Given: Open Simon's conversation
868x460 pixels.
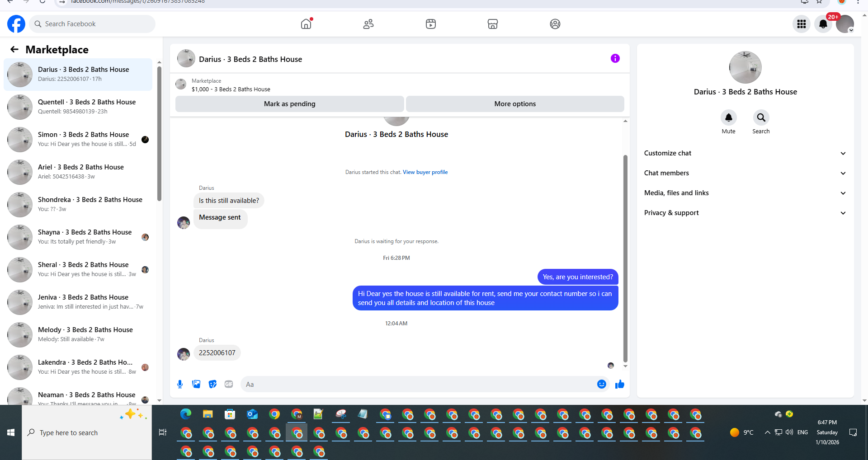Looking at the screenshot, I should click(78, 140).
